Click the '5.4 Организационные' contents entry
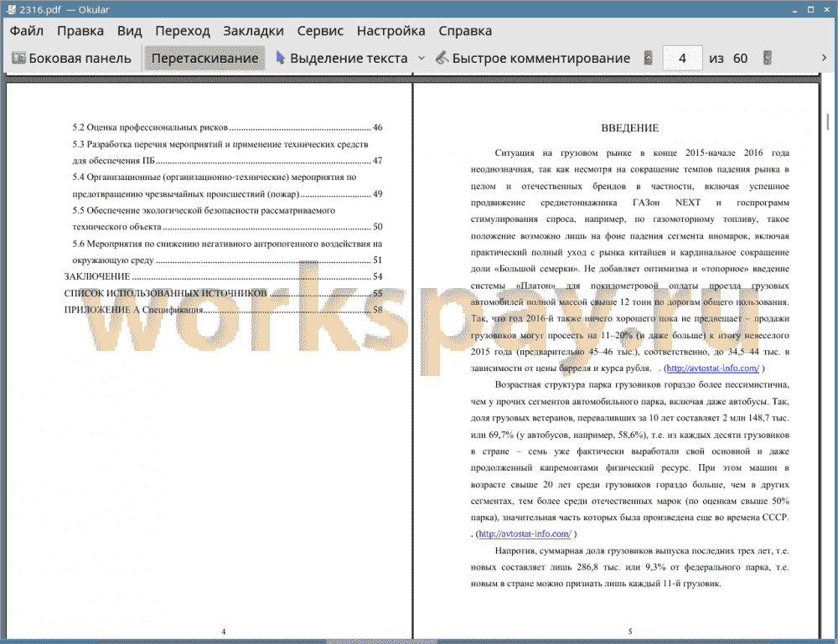Image resolution: width=838 pixels, height=644 pixels. [x=227, y=185]
